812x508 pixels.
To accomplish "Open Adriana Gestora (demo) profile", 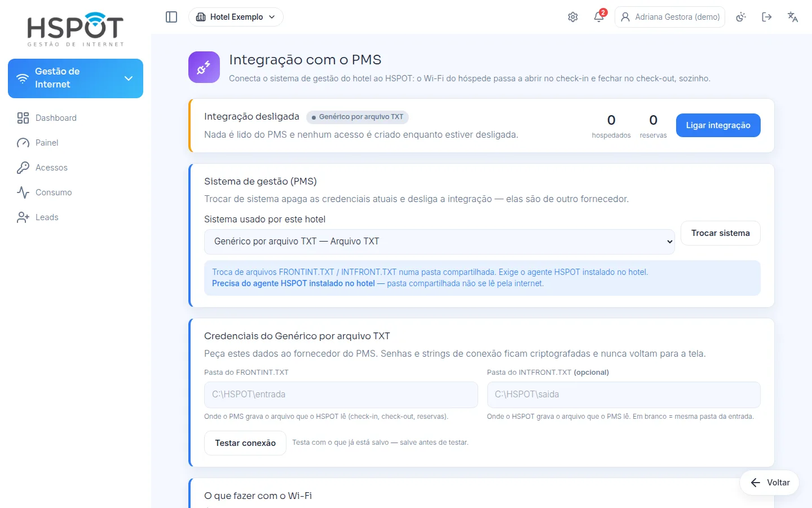I will (670, 17).
